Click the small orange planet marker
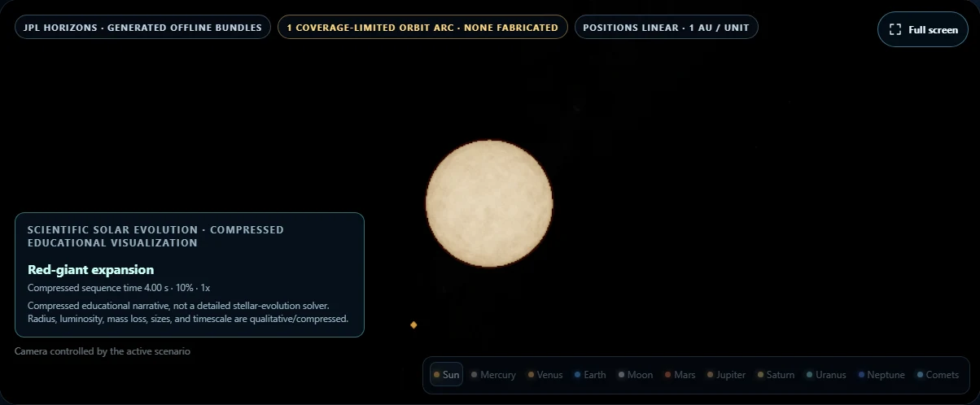Image resolution: width=980 pixels, height=405 pixels. [413, 324]
